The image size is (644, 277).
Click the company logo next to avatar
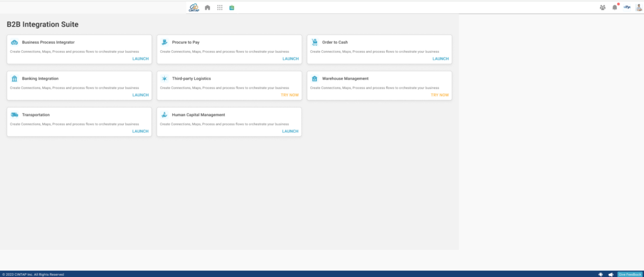(627, 8)
